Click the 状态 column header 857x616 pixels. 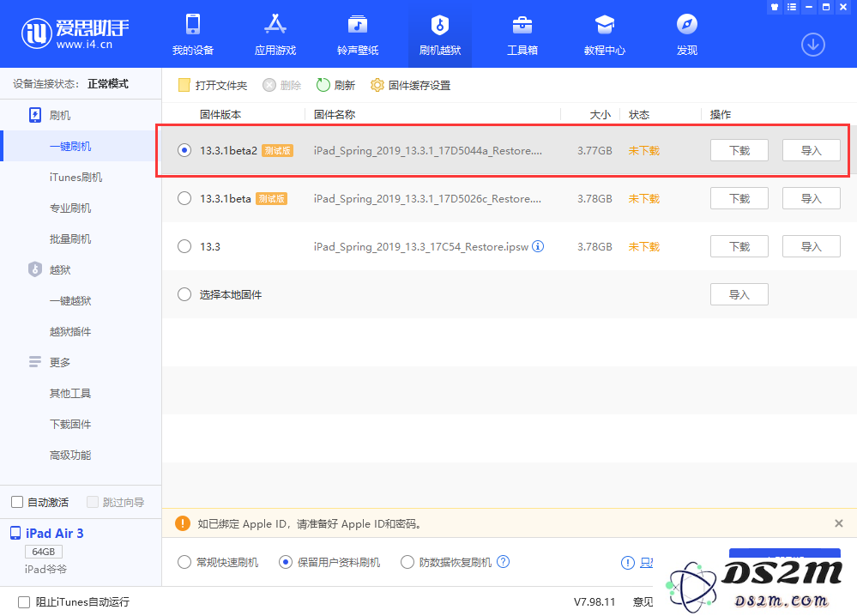pyautogui.click(x=639, y=115)
